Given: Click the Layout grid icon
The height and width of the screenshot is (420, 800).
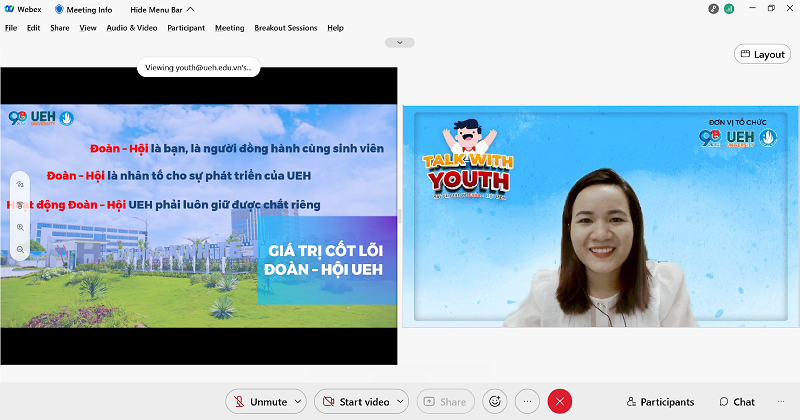Looking at the screenshot, I should (x=745, y=54).
